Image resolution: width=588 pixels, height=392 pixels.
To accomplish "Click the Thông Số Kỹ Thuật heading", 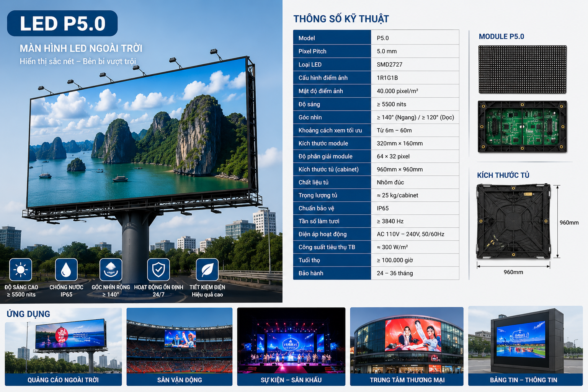I will [x=341, y=19].
